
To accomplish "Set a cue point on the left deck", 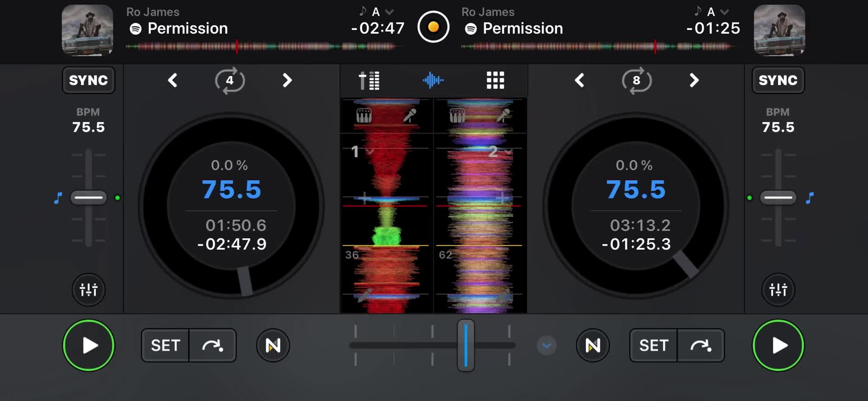I will coord(165,345).
